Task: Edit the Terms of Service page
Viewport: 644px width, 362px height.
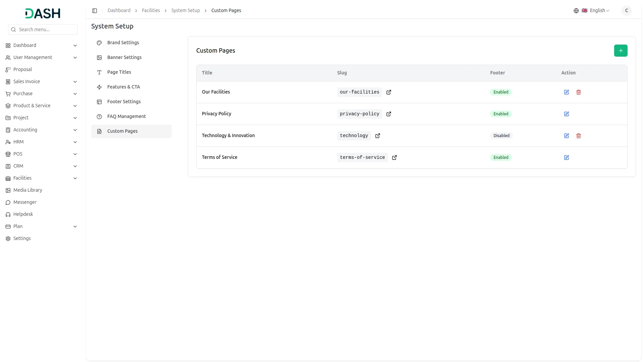Action: click(x=567, y=158)
